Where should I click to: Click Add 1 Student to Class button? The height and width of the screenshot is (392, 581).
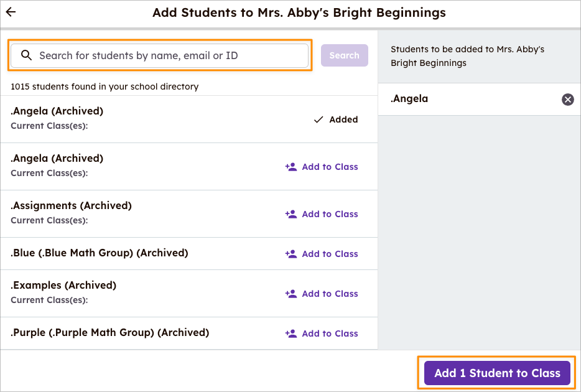click(x=497, y=373)
